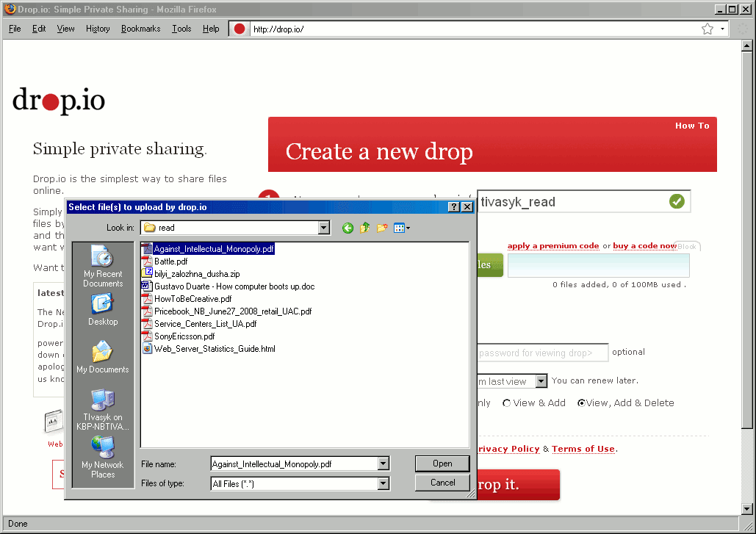
Task: Go back using the green back arrow icon
Action: 348,228
